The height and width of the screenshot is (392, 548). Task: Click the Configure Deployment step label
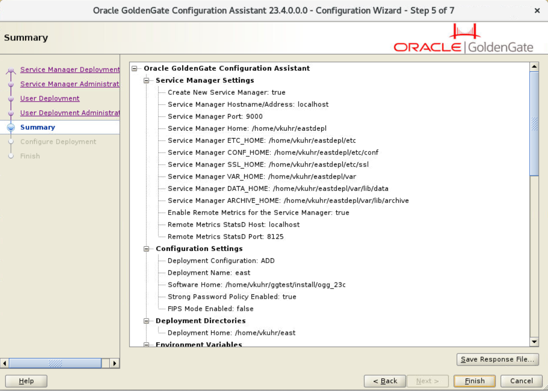point(58,142)
